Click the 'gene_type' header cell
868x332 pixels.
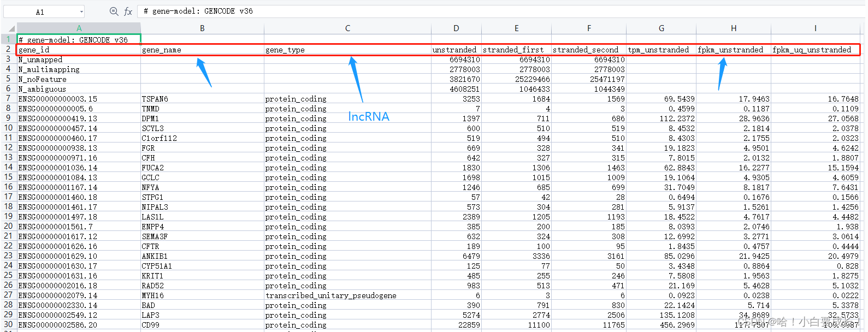(347, 50)
